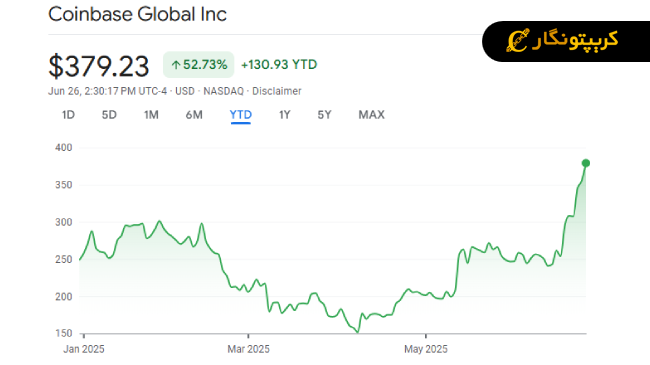Switch to the 5D range tab
The width and height of the screenshot is (650, 365).
click(x=109, y=115)
